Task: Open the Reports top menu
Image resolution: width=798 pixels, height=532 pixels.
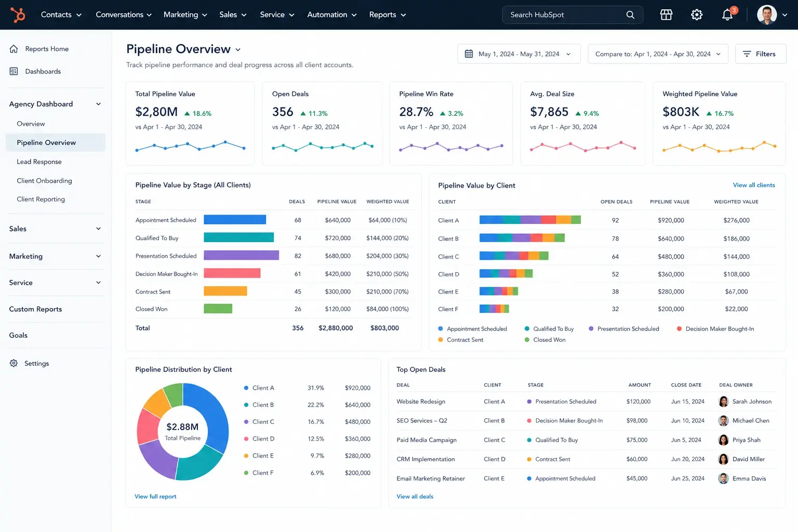Action: click(x=388, y=15)
